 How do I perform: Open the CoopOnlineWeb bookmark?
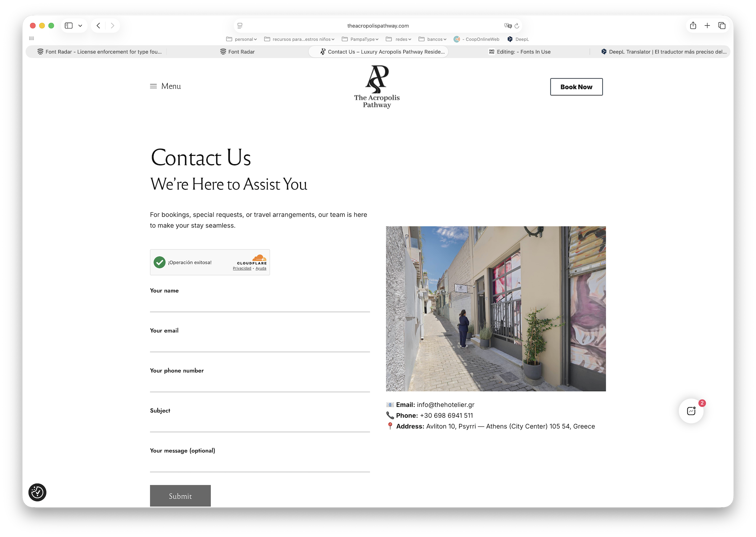[477, 39]
